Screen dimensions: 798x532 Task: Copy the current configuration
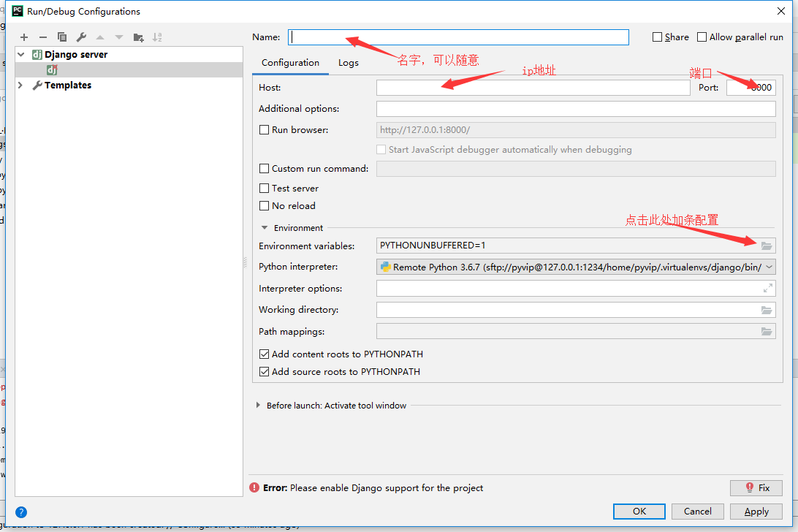coord(62,37)
